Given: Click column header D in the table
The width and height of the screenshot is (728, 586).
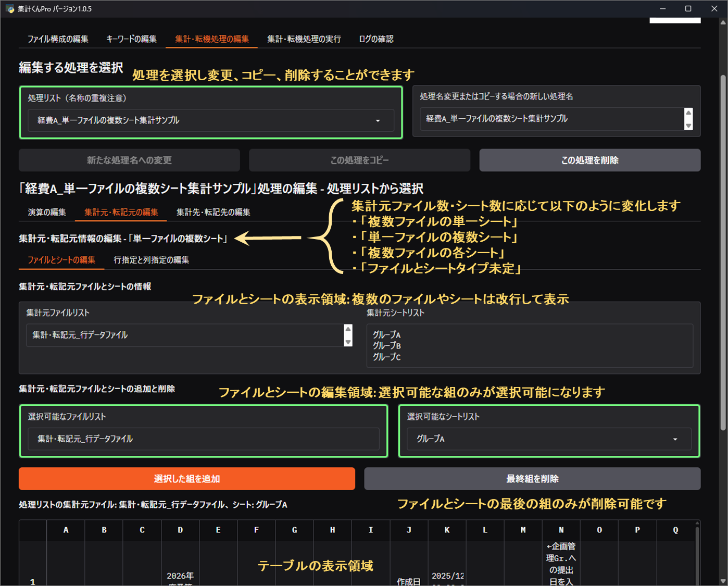Looking at the screenshot, I should [x=180, y=530].
